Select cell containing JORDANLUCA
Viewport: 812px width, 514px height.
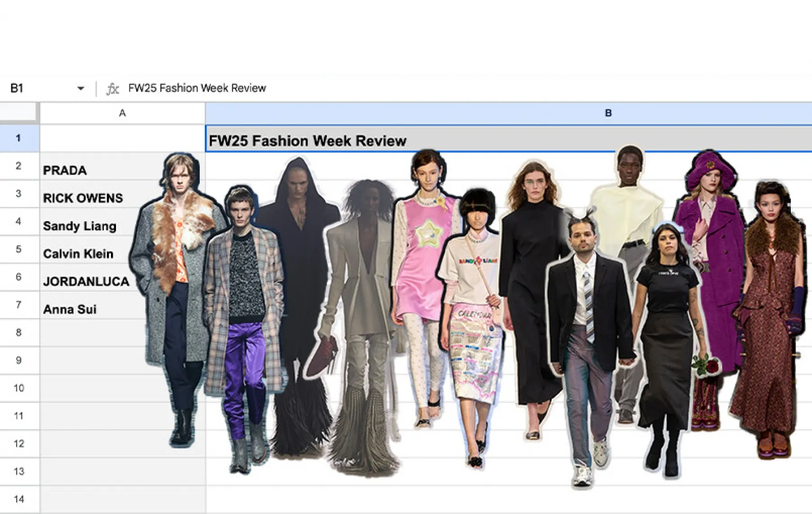tap(122, 278)
